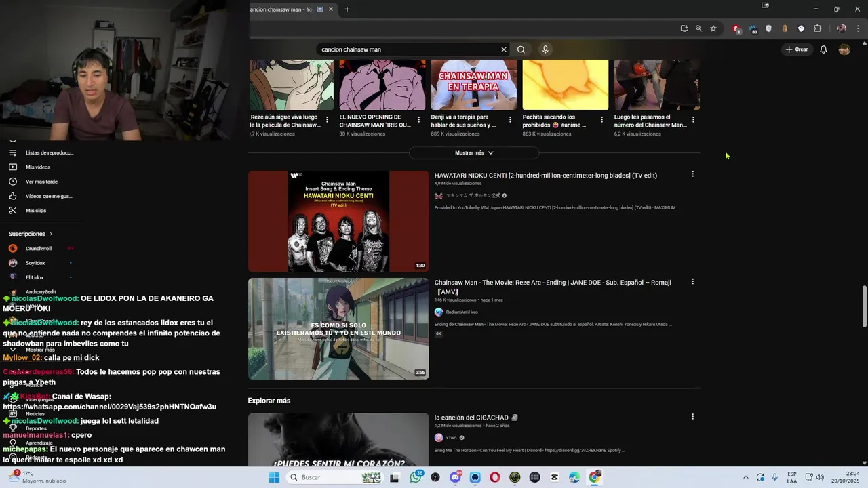
Task: Focus the YouTube search field
Action: [x=407, y=49]
